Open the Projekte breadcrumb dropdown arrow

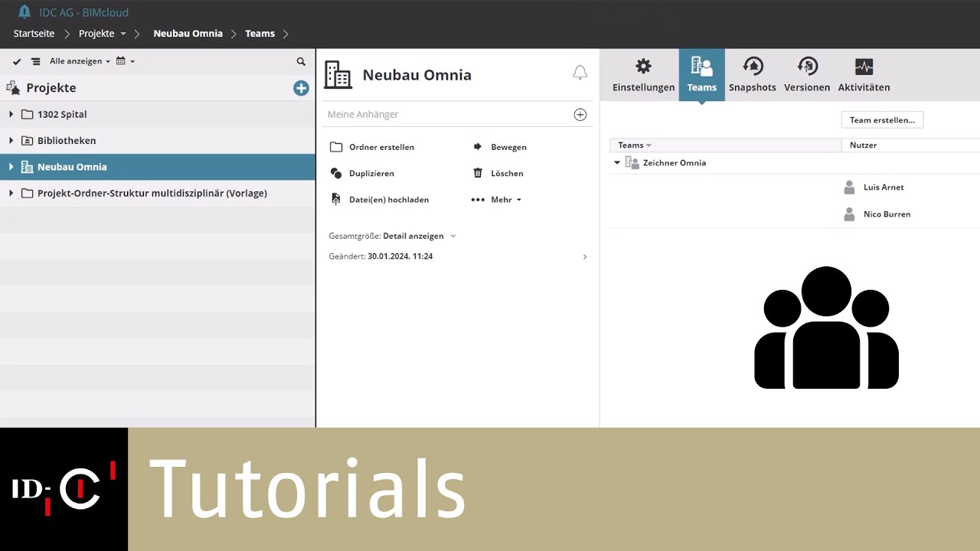(x=123, y=34)
